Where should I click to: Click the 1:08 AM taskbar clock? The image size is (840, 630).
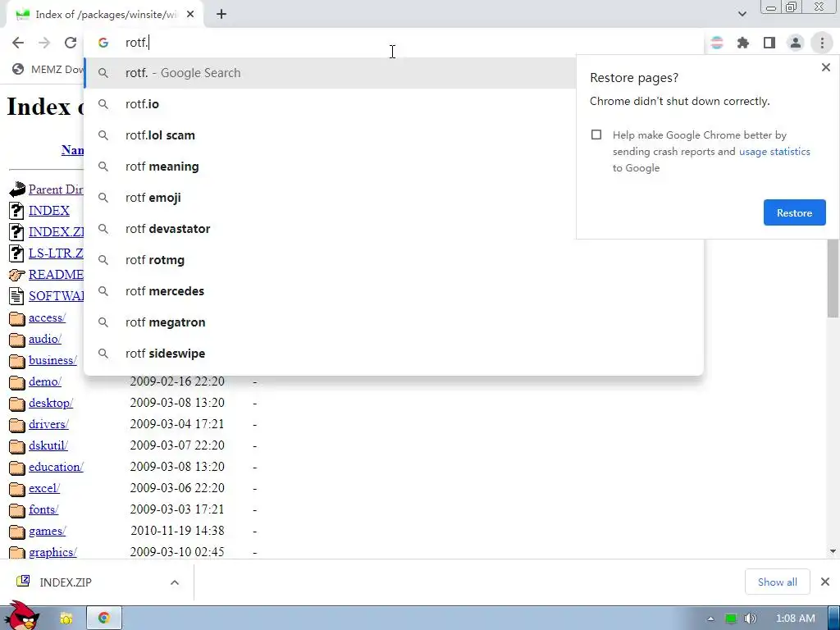click(x=796, y=619)
